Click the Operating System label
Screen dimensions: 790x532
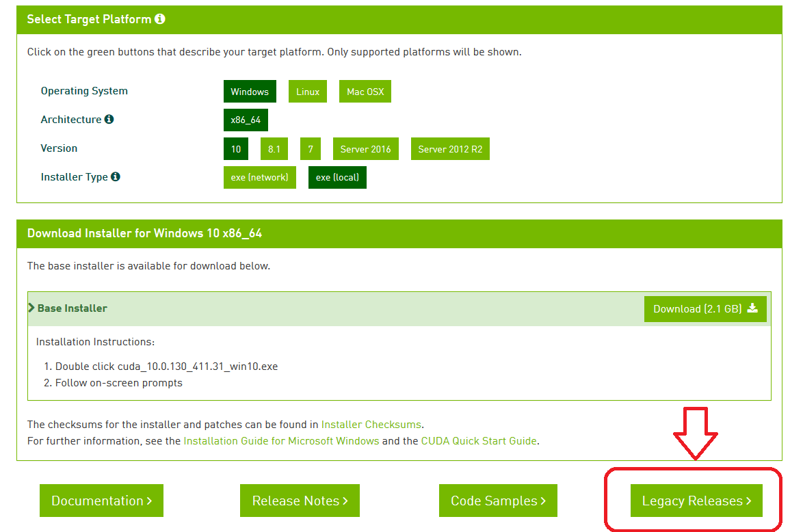click(84, 91)
